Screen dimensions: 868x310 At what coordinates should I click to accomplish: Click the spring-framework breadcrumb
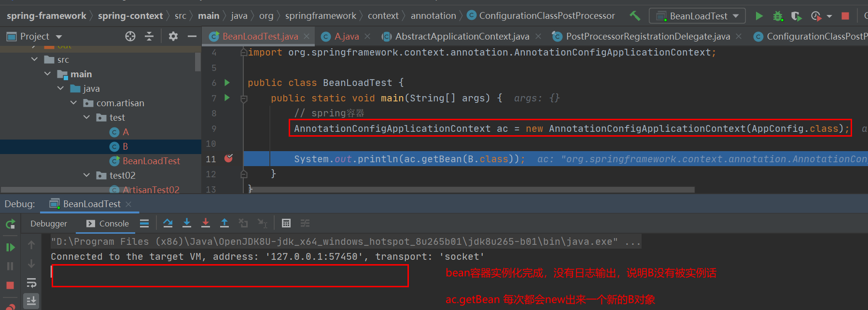[x=46, y=16]
